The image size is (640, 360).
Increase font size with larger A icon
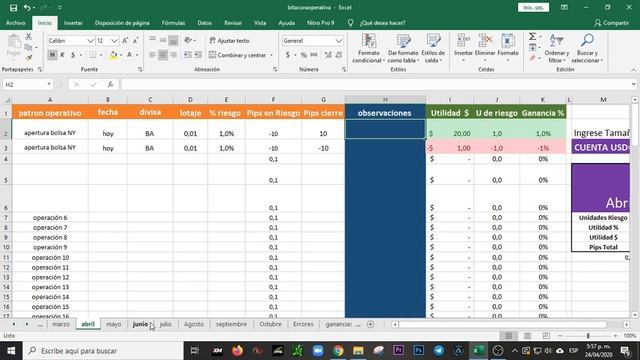[125, 41]
